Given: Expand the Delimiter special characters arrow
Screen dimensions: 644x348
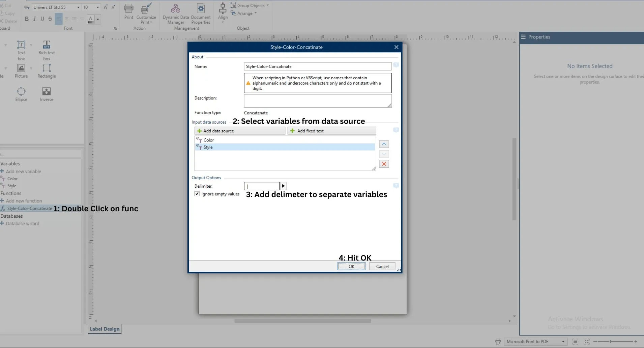Looking at the screenshot, I should click(283, 186).
